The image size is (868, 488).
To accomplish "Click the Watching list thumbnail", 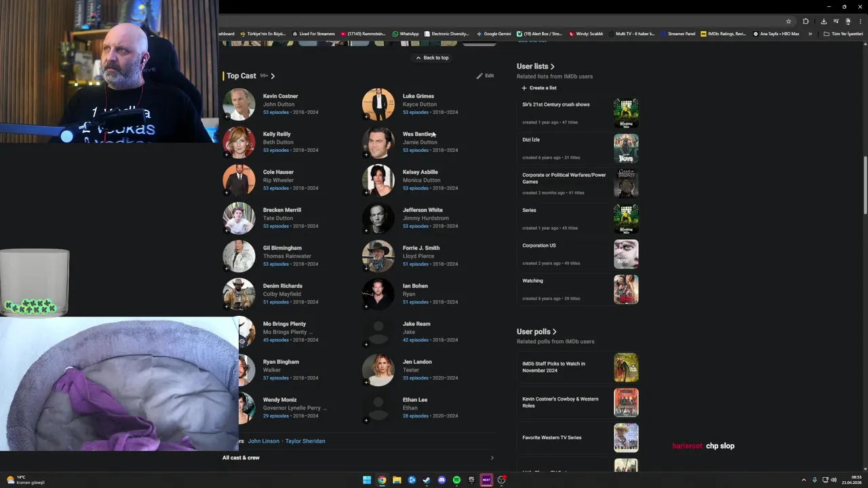I will [626, 289].
